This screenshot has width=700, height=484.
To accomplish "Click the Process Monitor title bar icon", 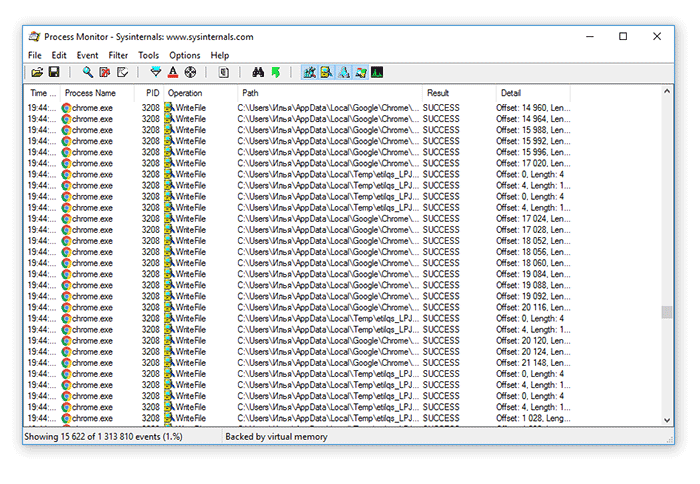I will [35, 37].
